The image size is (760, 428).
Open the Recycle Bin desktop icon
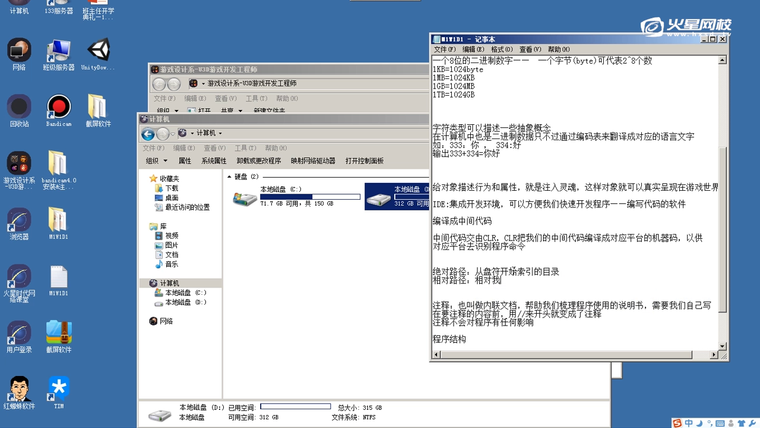(x=19, y=107)
